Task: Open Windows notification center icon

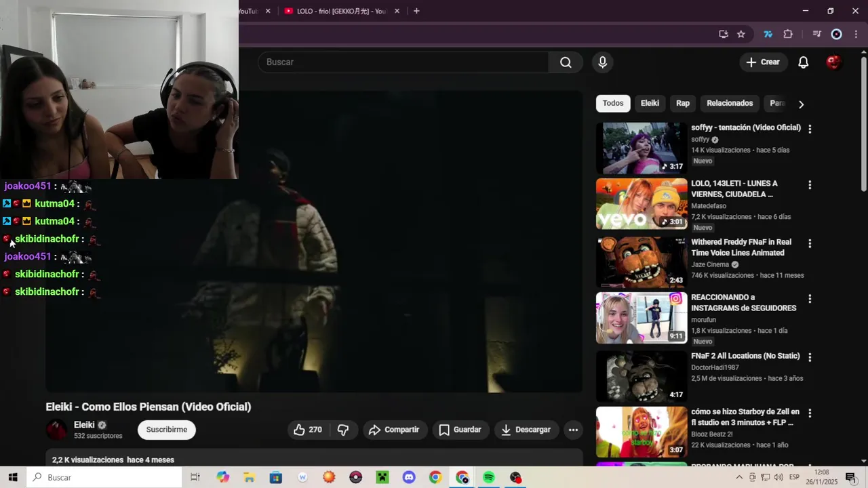Action: 850,477
